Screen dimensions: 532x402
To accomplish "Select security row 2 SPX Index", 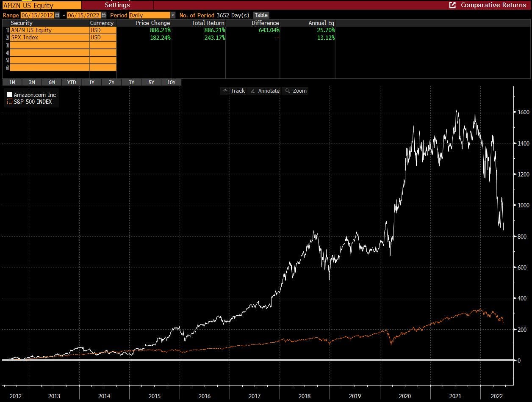I will (50, 37).
